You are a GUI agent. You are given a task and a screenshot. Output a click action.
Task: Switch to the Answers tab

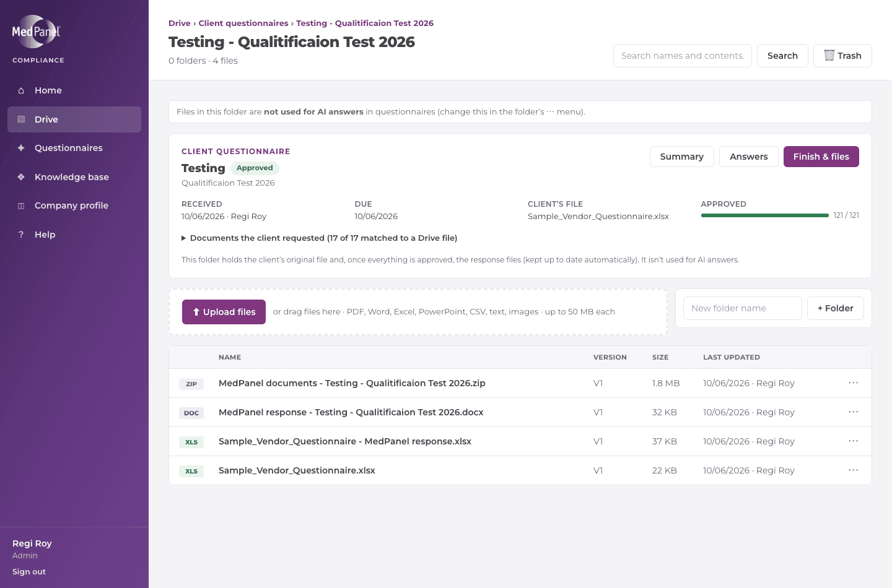[749, 157]
